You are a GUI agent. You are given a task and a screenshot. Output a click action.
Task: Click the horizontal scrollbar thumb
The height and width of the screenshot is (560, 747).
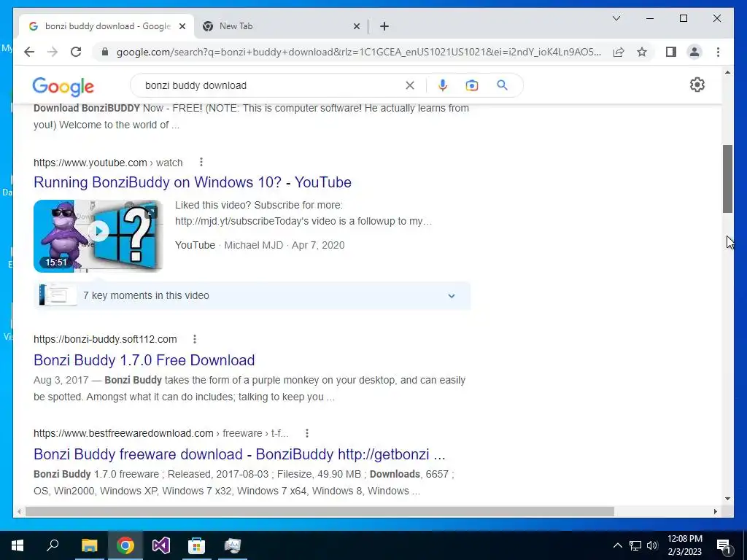click(320, 511)
